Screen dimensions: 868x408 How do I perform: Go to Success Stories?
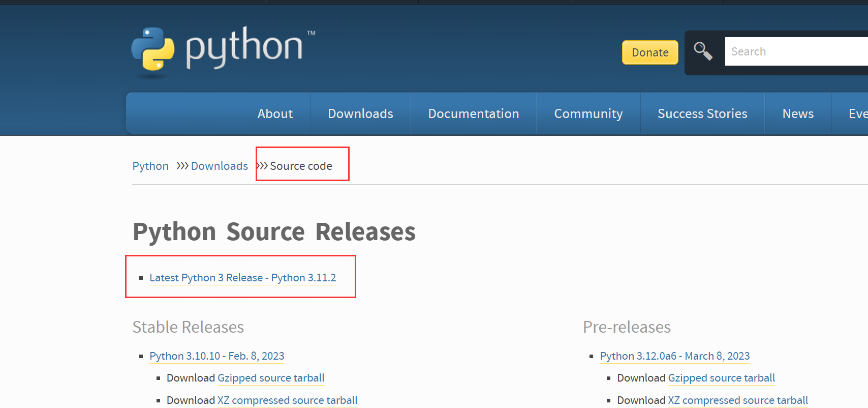click(x=702, y=113)
